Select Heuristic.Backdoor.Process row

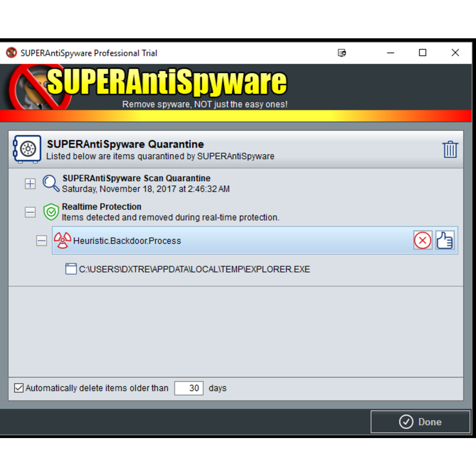click(x=255, y=240)
